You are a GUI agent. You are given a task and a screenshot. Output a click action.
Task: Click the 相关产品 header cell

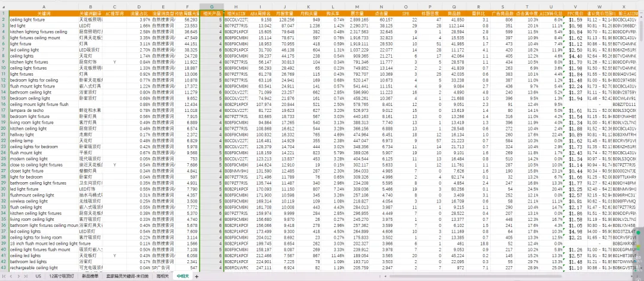pos(212,13)
